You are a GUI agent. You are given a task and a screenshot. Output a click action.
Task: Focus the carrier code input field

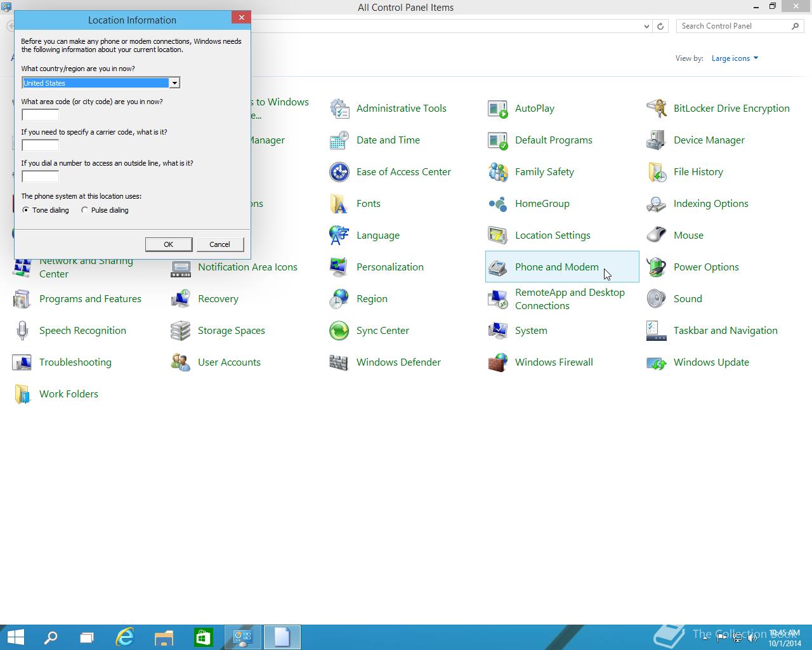pyautogui.click(x=40, y=145)
